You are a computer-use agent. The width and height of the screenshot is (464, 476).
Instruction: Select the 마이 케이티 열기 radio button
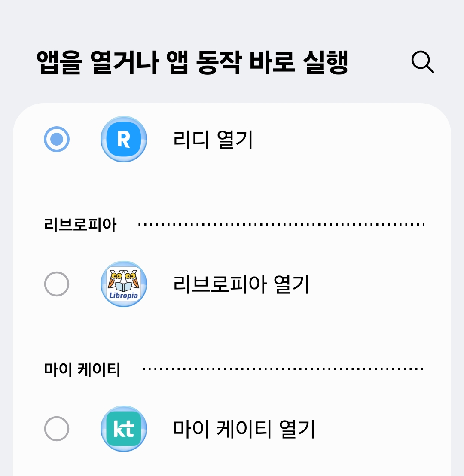[x=57, y=429]
